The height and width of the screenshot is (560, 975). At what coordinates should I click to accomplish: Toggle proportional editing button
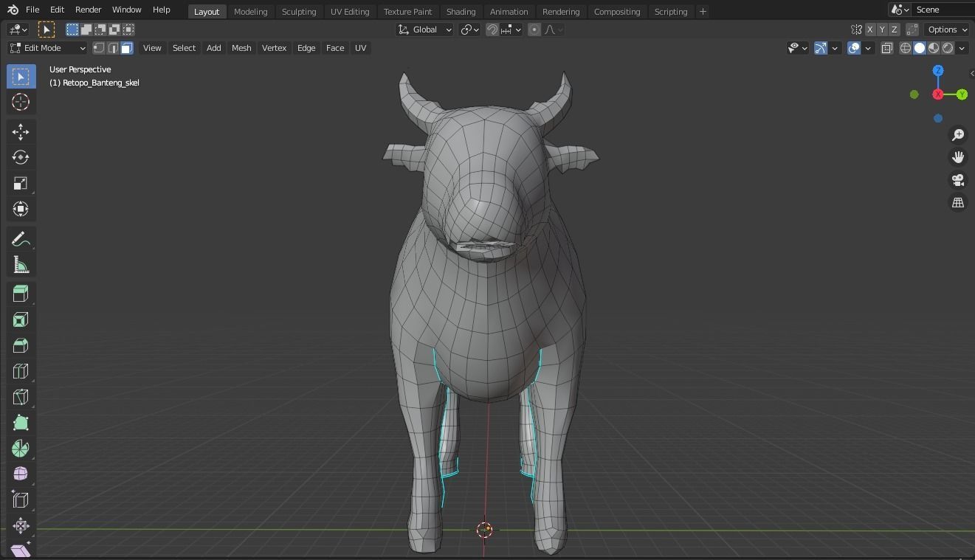[534, 30]
